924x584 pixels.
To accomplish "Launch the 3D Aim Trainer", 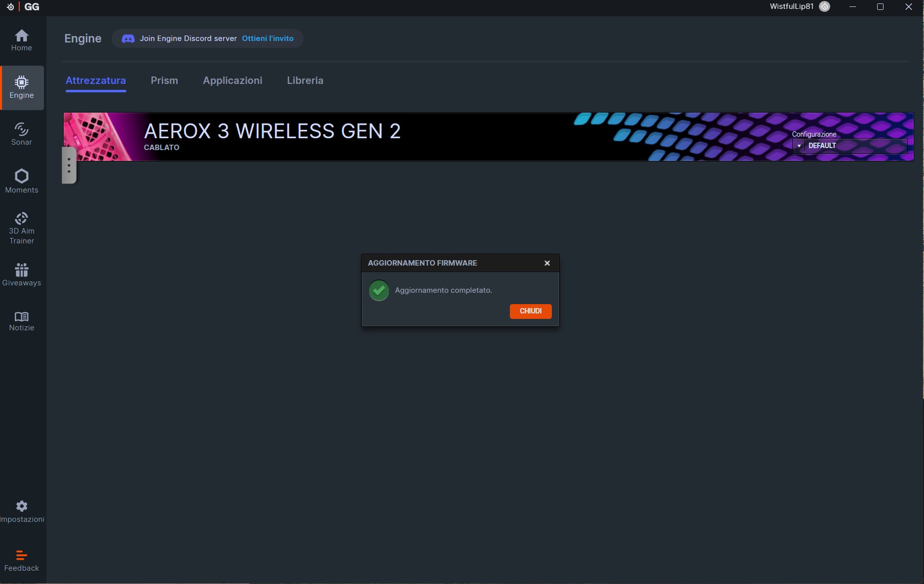I will (22, 228).
